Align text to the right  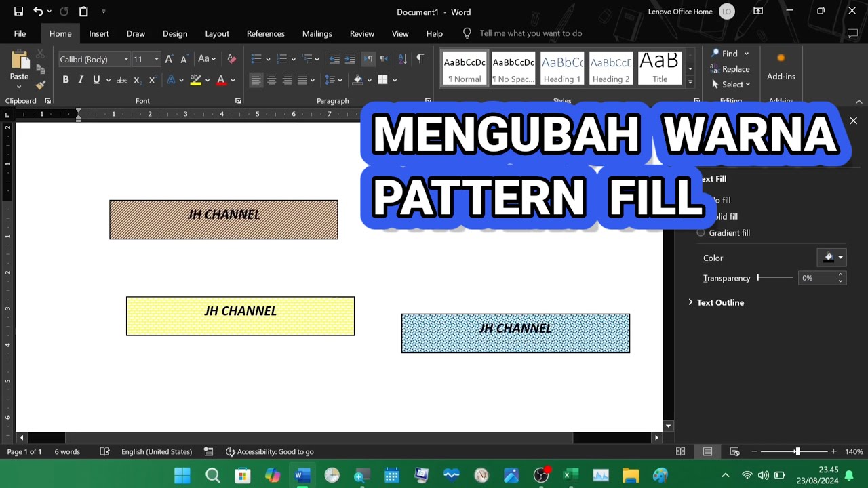tap(287, 80)
